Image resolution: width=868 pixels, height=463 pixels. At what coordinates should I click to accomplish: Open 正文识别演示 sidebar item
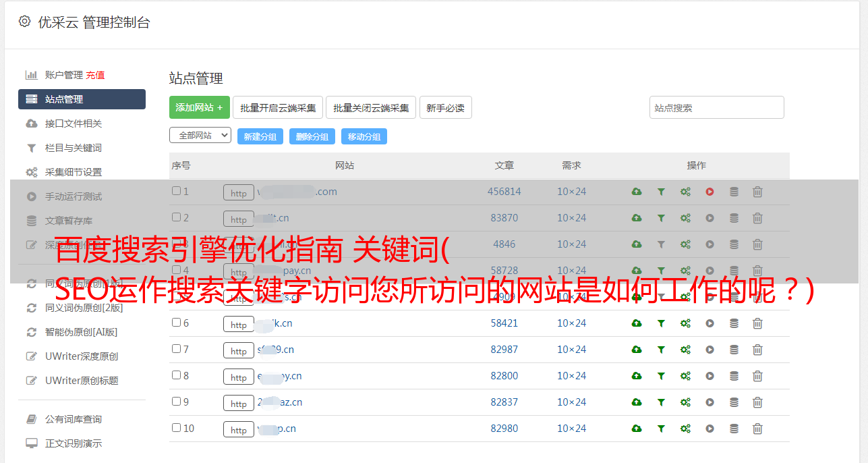pyautogui.click(x=74, y=443)
